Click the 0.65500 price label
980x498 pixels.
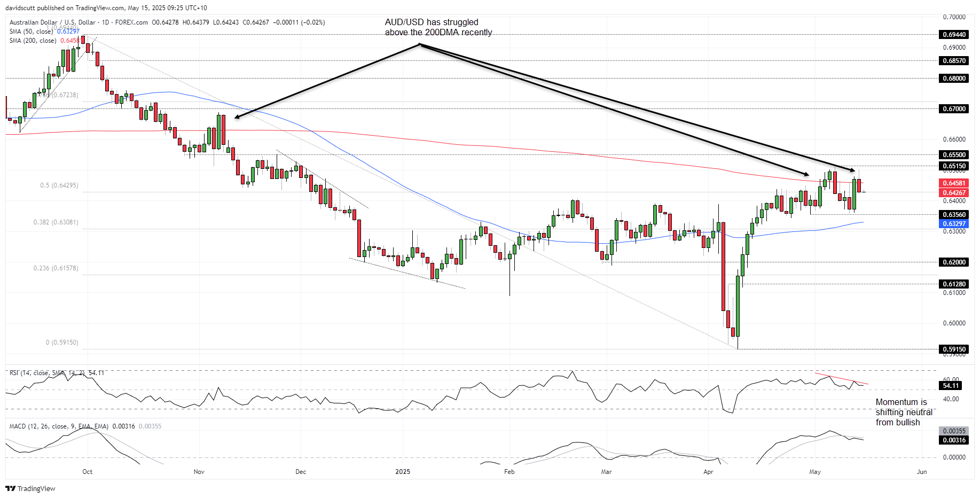click(x=954, y=155)
